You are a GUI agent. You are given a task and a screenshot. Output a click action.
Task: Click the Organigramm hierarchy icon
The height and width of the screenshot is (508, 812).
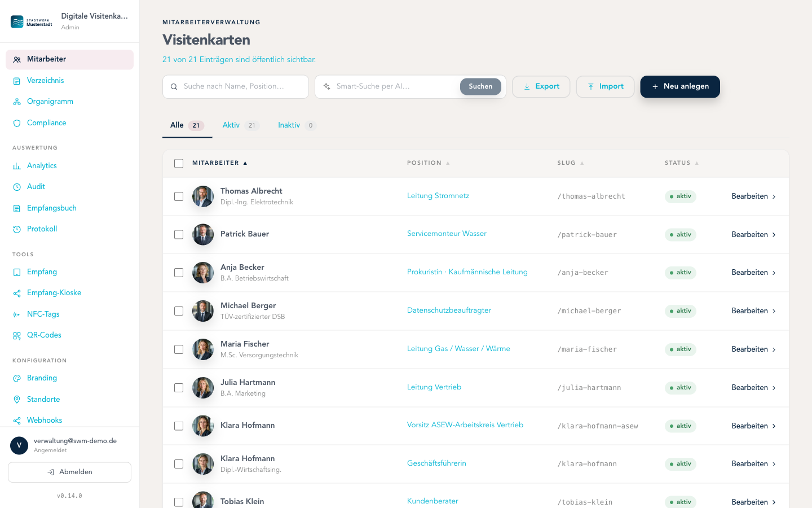tap(17, 102)
